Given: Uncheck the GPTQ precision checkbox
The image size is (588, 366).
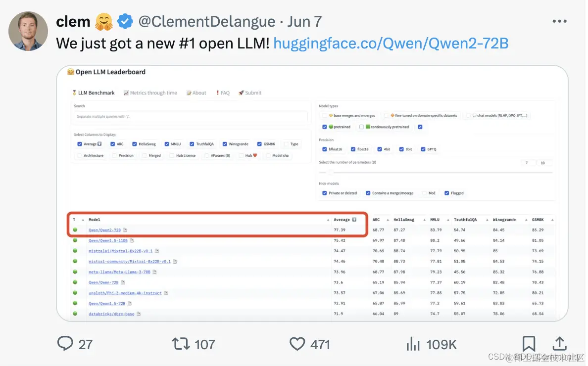Looking at the screenshot, I should point(423,149).
